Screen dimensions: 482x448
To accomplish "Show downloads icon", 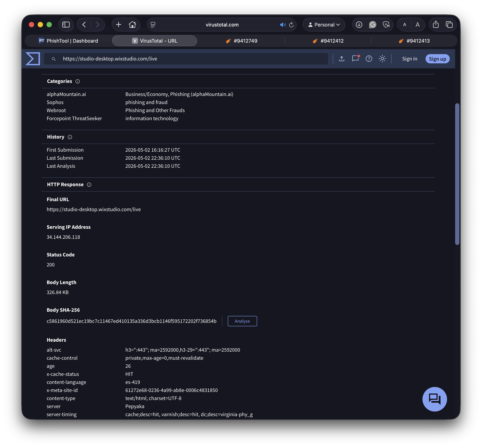I will [359, 24].
